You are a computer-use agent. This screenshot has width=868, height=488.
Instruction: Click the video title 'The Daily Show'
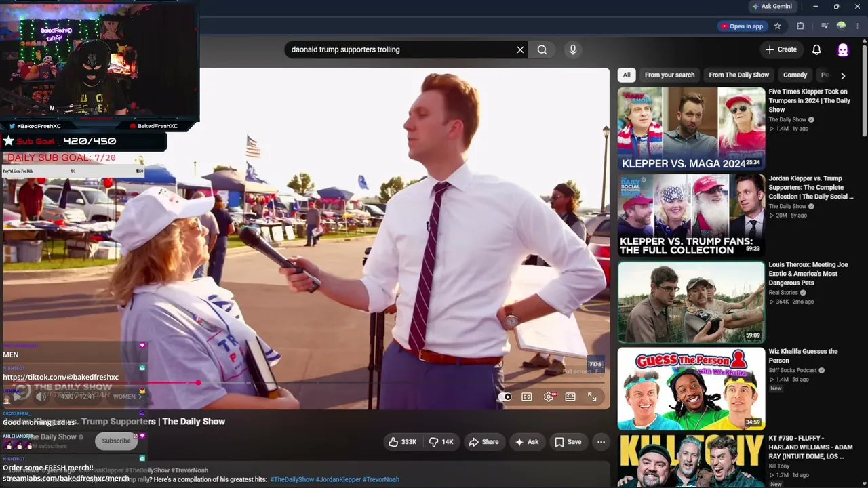click(x=193, y=422)
